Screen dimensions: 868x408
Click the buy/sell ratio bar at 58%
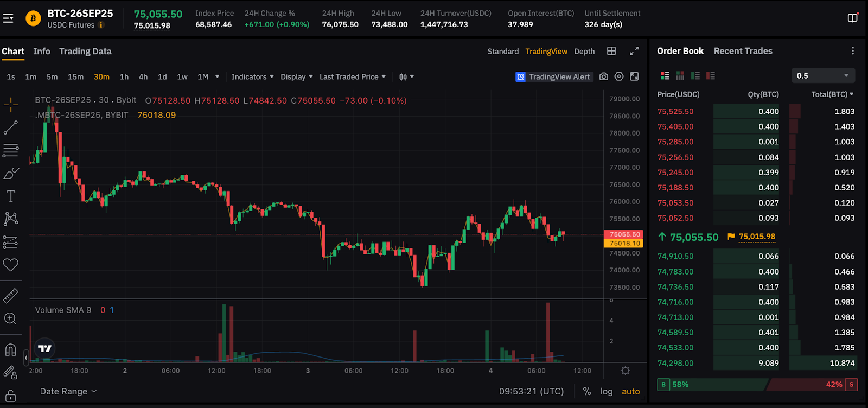(757, 384)
